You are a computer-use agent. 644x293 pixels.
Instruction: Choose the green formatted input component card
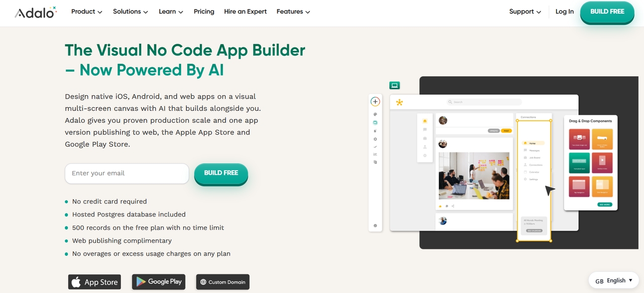tap(579, 162)
